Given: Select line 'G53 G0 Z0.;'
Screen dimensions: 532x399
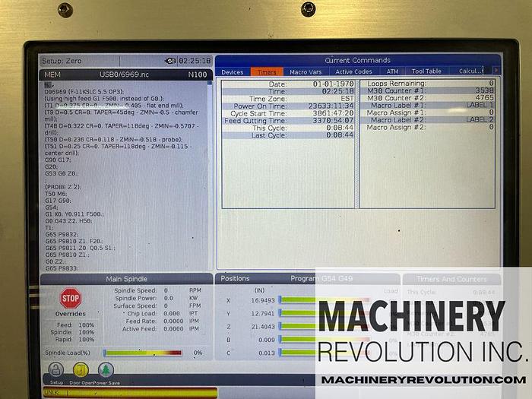Looking at the screenshot, I should pos(62,173).
